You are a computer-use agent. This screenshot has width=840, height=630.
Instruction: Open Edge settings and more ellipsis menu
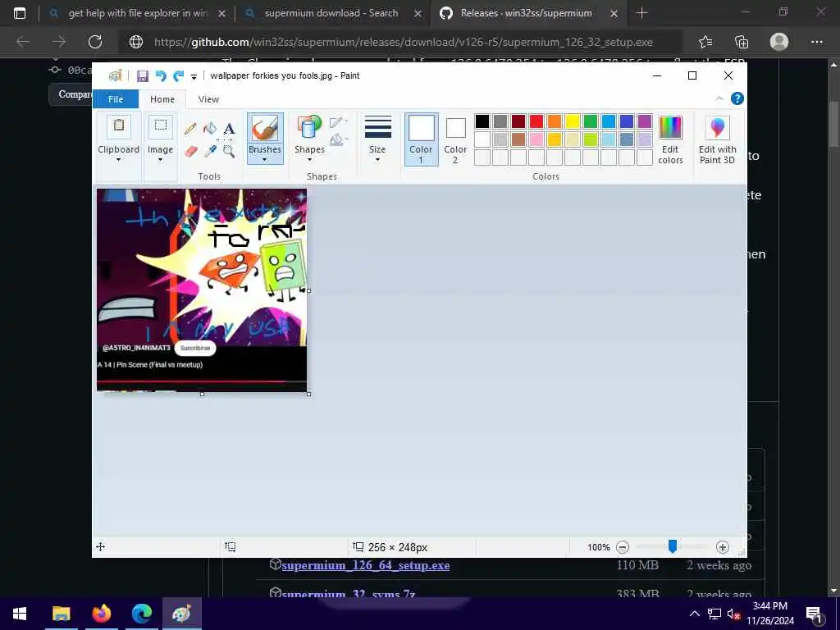point(816,42)
